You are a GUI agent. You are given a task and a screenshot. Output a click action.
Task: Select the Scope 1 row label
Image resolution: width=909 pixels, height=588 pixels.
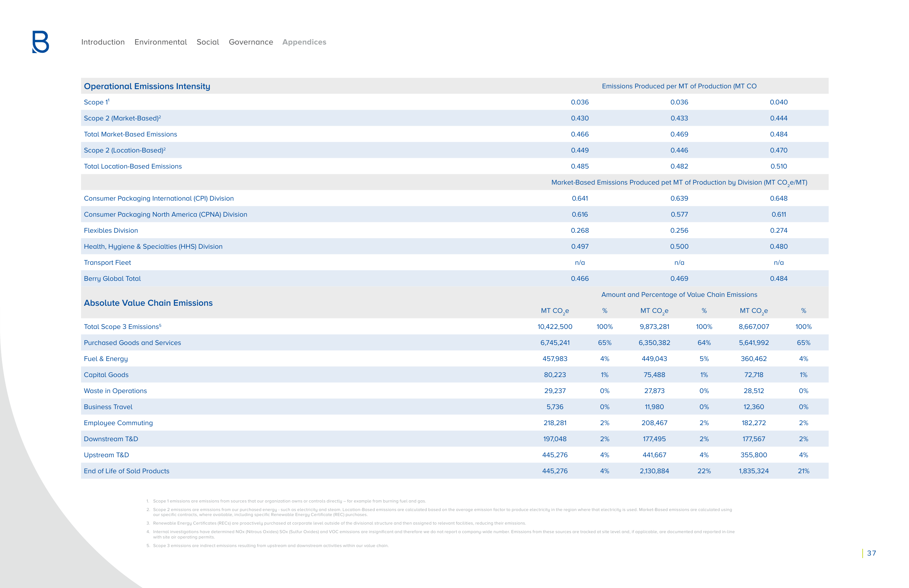pos(97,102)
